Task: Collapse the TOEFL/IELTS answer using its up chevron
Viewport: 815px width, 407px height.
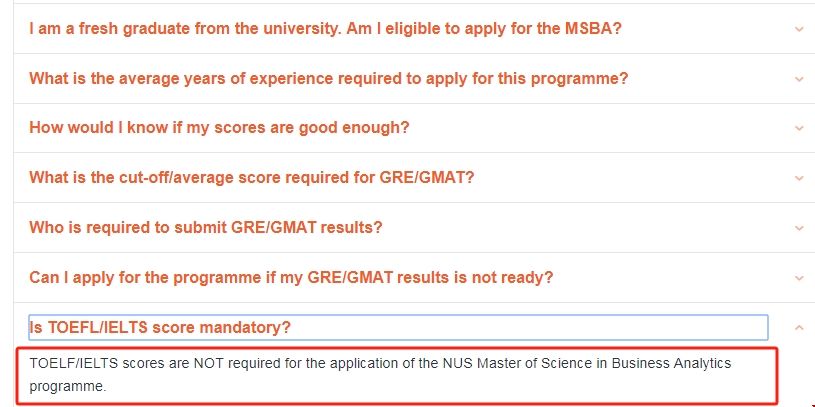Action: coord(798,327)
